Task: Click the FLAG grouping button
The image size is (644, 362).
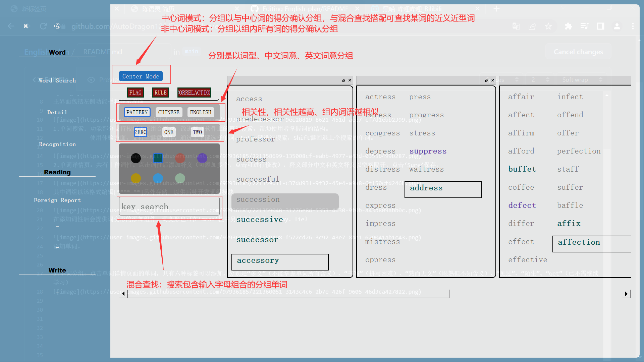Action: click(135, 93)
